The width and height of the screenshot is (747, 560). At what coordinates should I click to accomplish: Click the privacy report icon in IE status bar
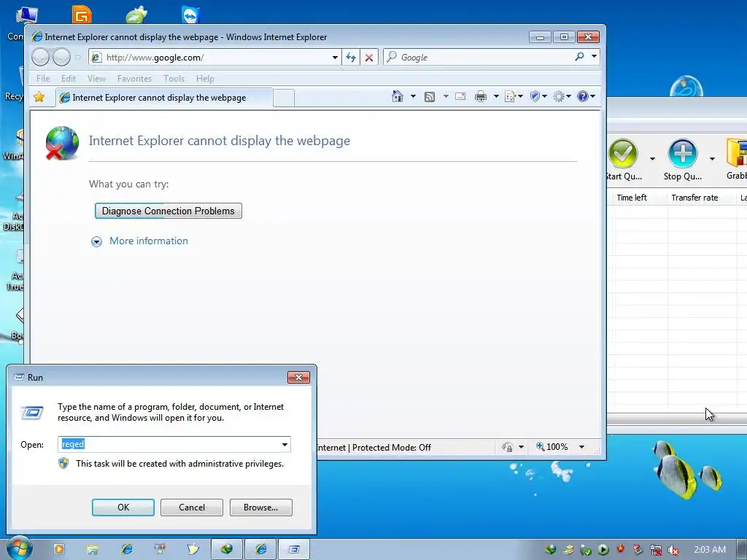click(508, 447)
